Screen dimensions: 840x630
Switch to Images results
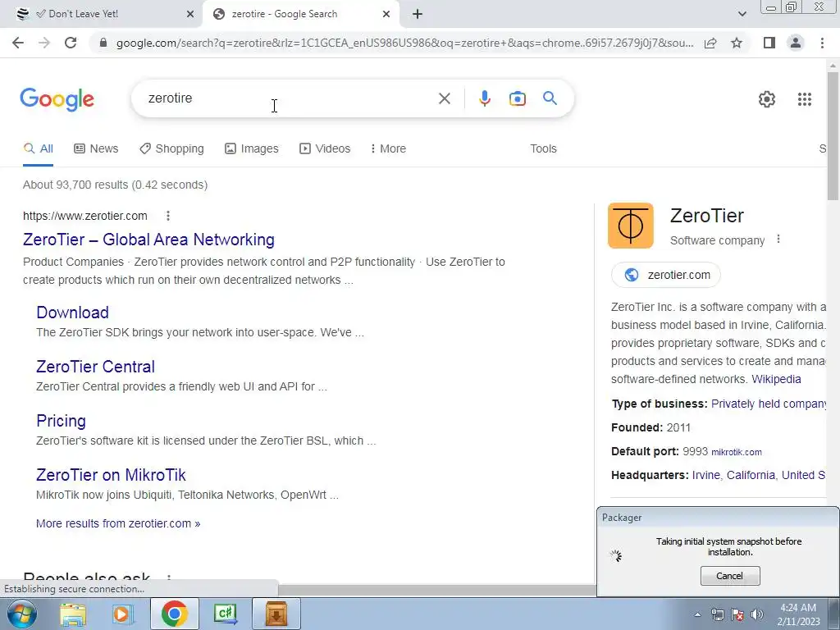pos(252,149)
